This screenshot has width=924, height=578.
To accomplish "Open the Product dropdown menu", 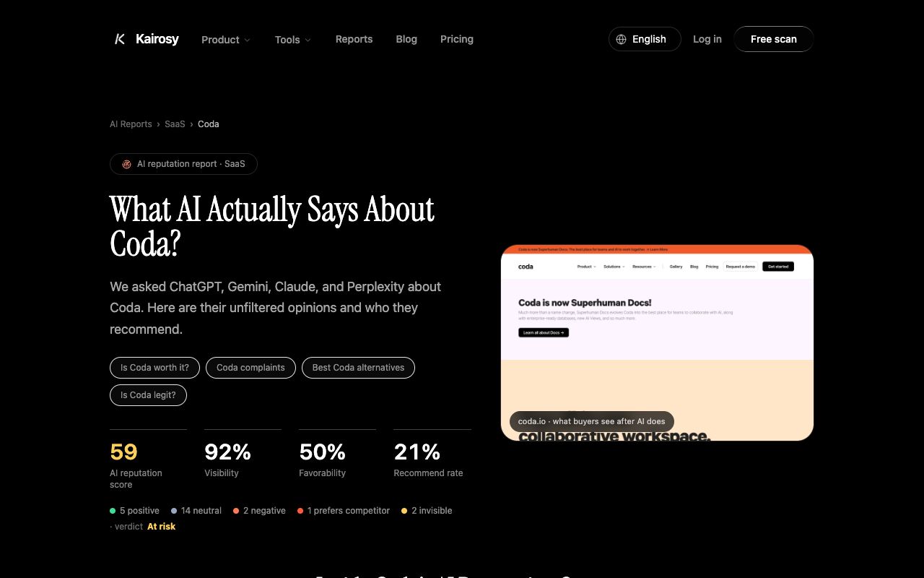I will tap(226, 40).
